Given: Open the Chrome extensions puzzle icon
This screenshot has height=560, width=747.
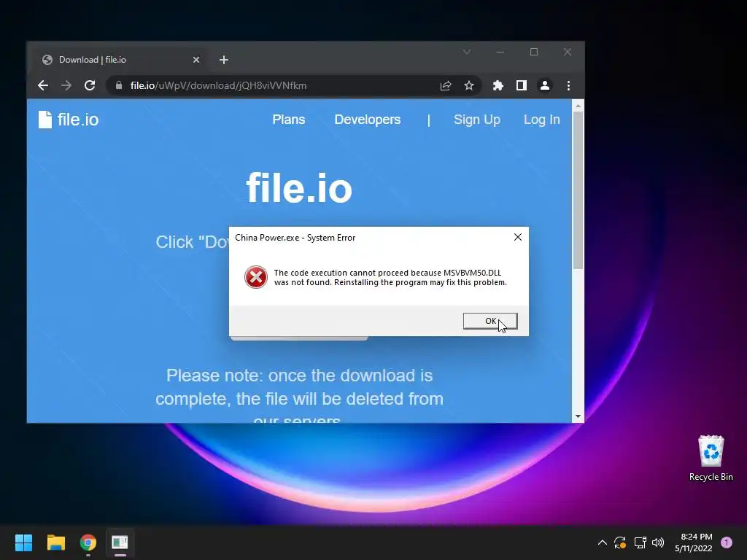Looking at the screenshot, I should click(498, 86).
